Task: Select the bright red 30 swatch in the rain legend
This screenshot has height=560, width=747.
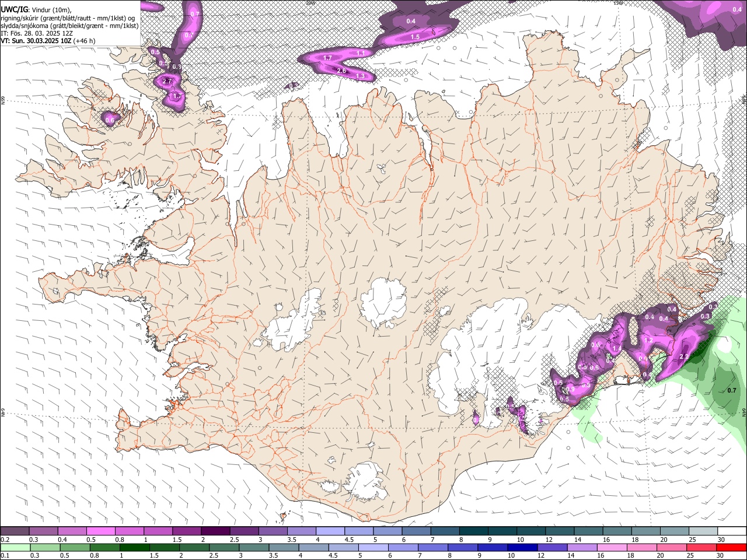Action: coord(732,547)
